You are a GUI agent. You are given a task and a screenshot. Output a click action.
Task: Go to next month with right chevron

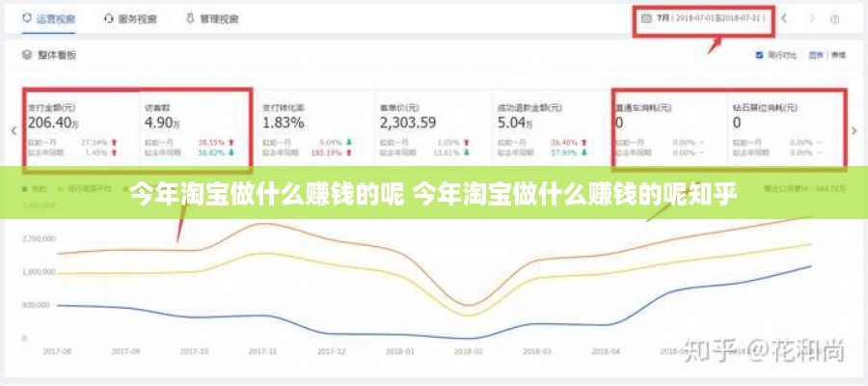tap(812, 18)
